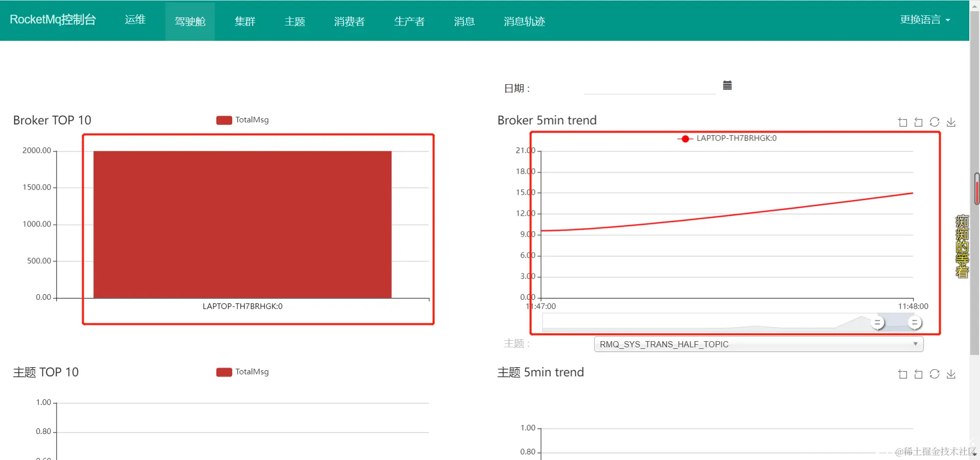The width and height of the screenshot is (980, 460).
Task: Click the 日期 date input field
Action: (650, 87)
